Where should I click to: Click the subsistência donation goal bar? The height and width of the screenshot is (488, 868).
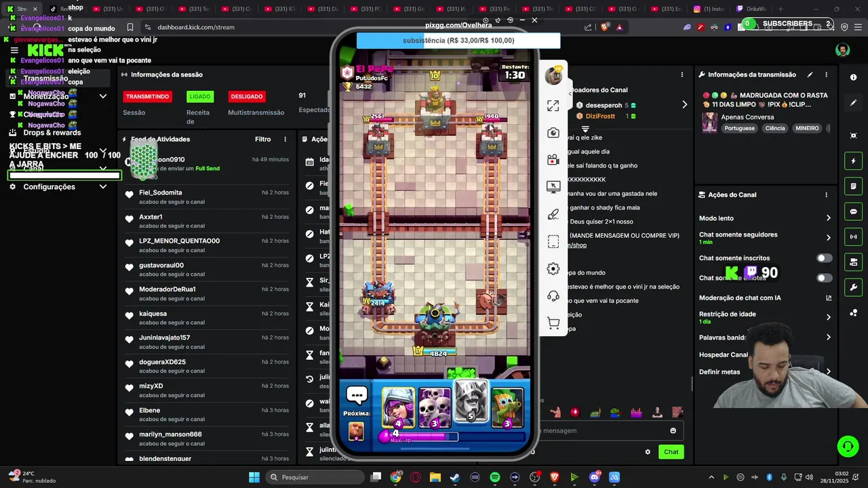point(458,41)
